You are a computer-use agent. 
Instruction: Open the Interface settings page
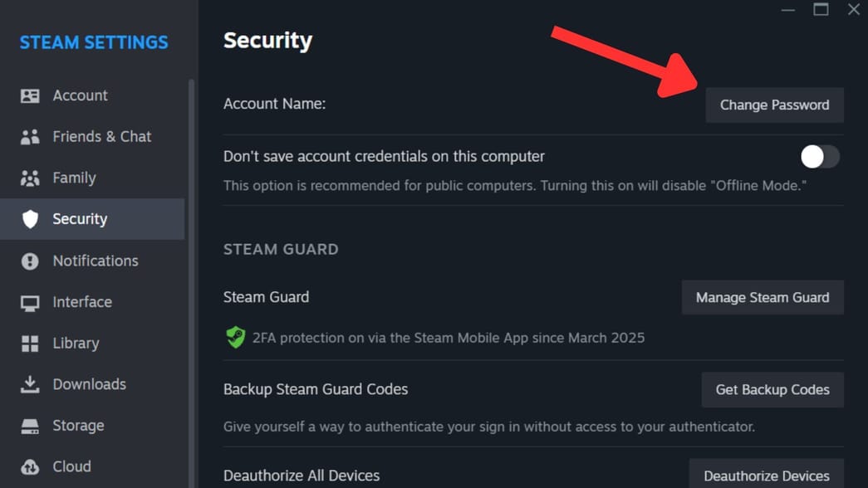coord(81,301)
